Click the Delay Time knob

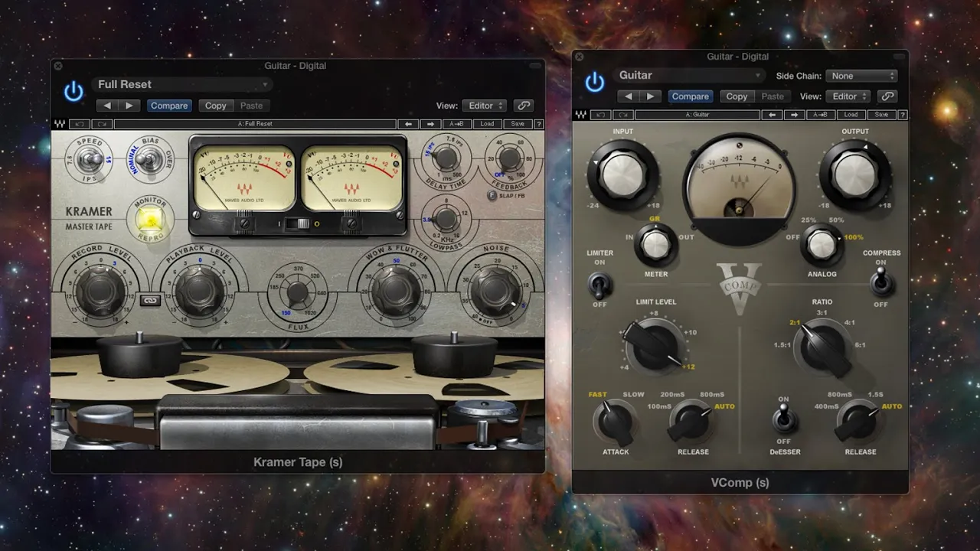[x=445, y=159]
